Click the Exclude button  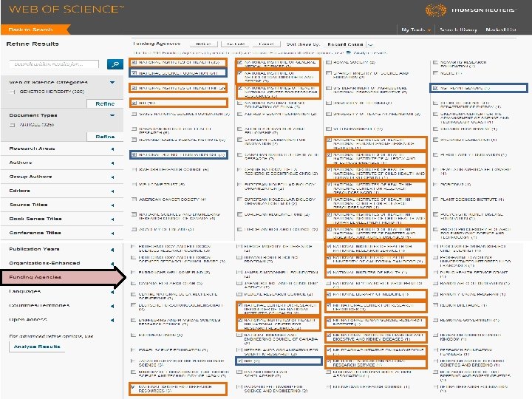tap(236, 44)
